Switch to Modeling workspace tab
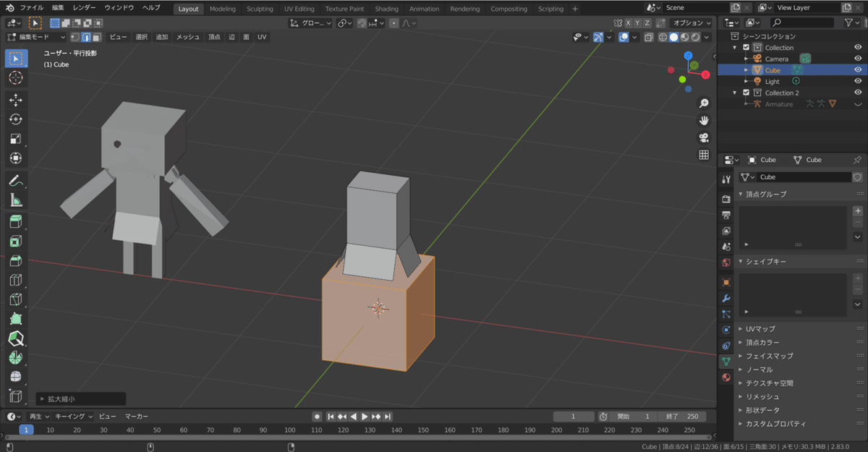 [222, 9]
